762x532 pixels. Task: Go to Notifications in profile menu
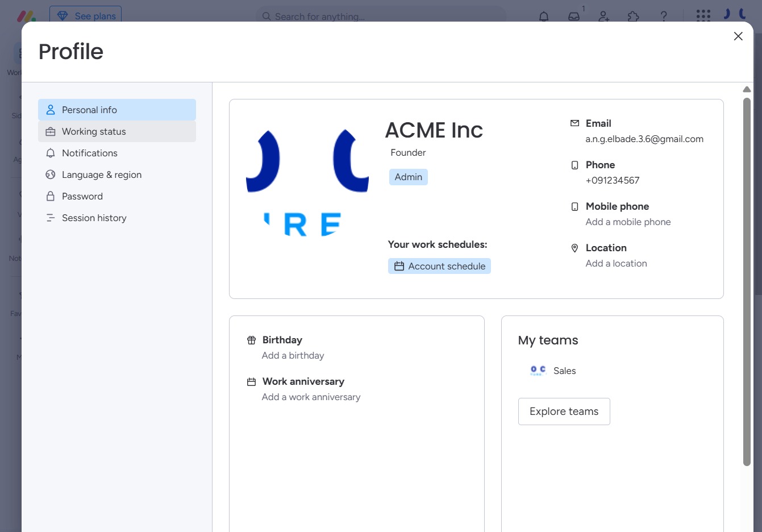[117, 153]
